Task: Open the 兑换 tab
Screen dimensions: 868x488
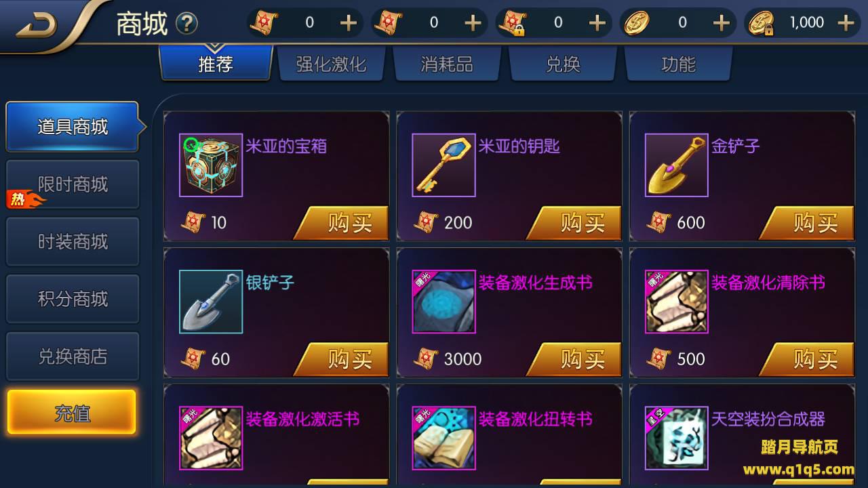Action: pyautogui.click(x=563, y=64)
